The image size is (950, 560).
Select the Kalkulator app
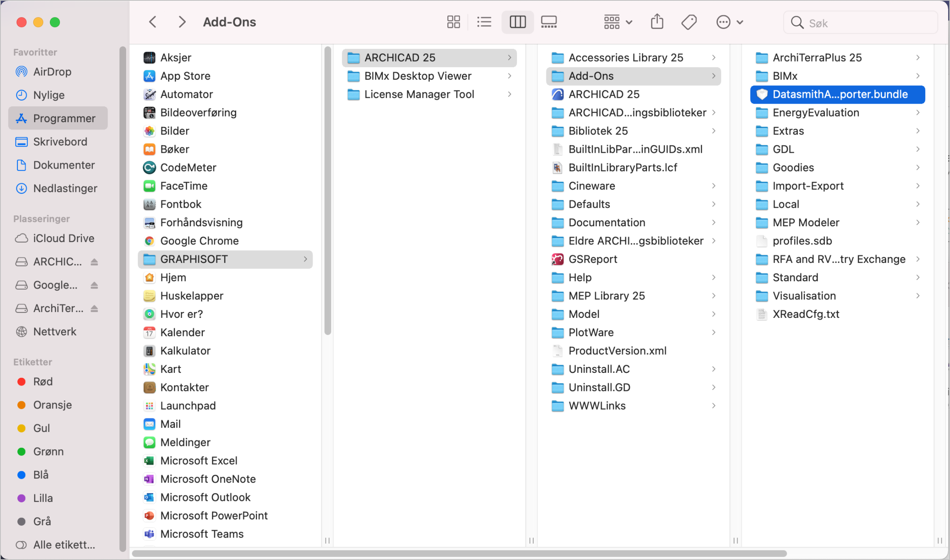click(x=225, y=351)
